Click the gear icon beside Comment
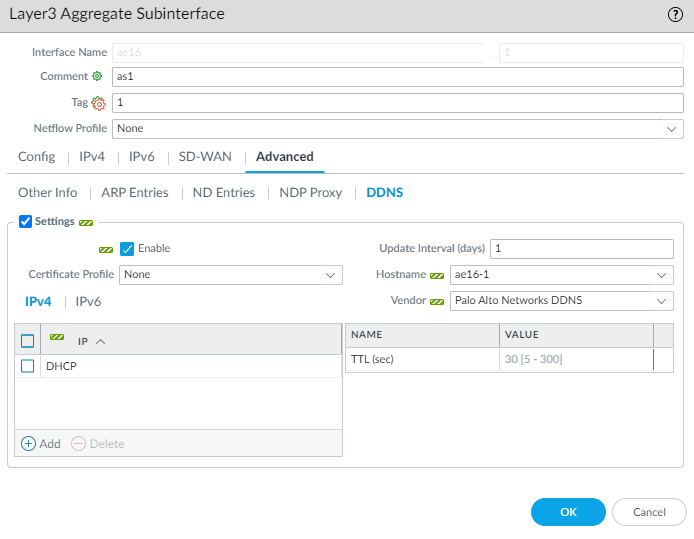694x539 pixels. (97, 76)
